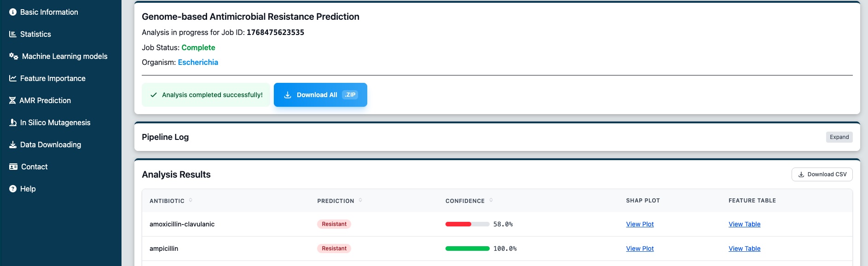Click the amoxicillin-clavulanic red confidence bar
The image size is (868, 266).
click(x=458, y=224)
